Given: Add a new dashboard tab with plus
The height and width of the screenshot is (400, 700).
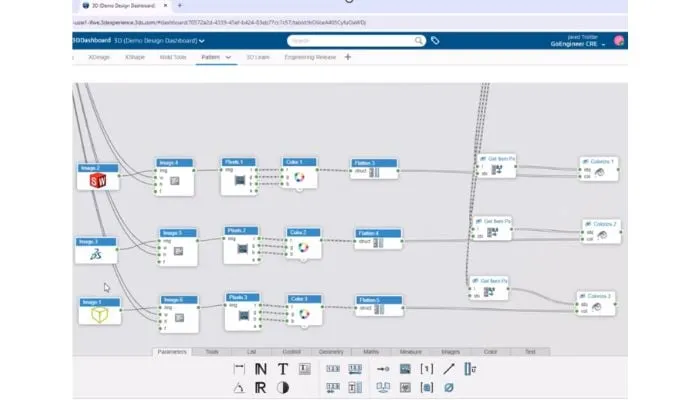Looking at the screenshot, I should point(348,58).
